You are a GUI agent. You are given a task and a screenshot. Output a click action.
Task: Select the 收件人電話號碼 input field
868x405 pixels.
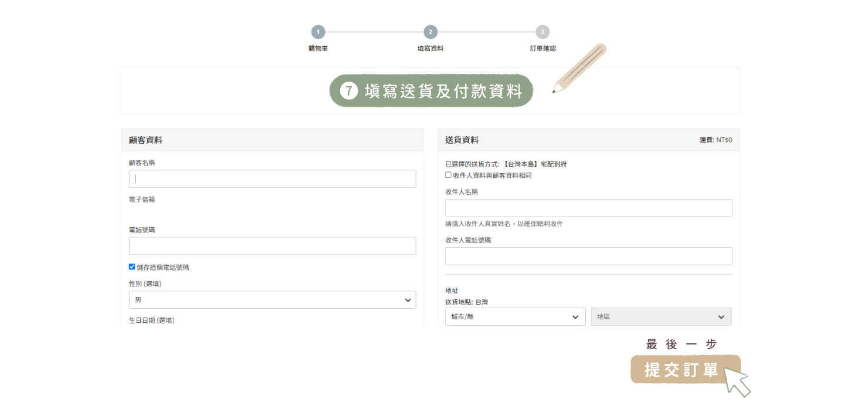pos(588,256)
